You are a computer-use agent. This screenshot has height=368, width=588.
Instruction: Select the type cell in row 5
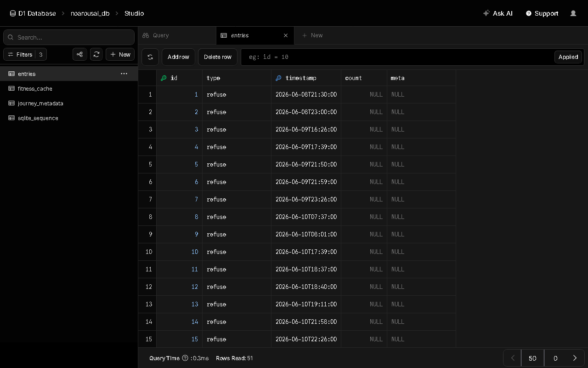[237, 164]
